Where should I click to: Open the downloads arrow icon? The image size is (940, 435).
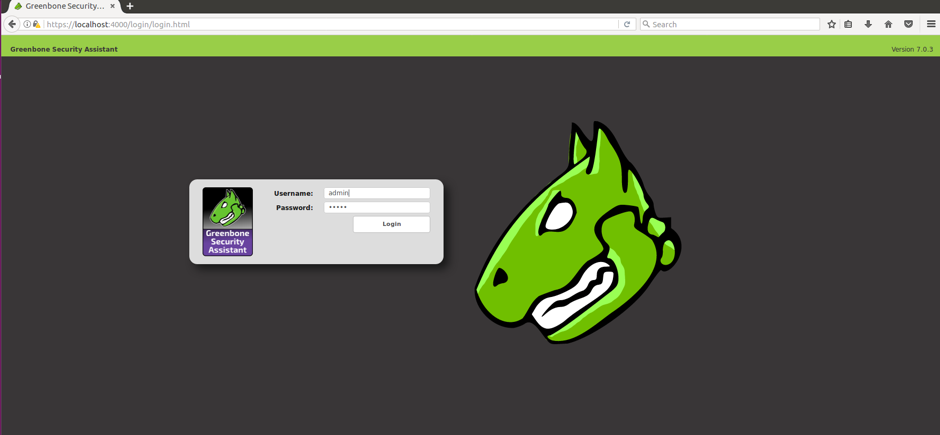click(868, 25)
